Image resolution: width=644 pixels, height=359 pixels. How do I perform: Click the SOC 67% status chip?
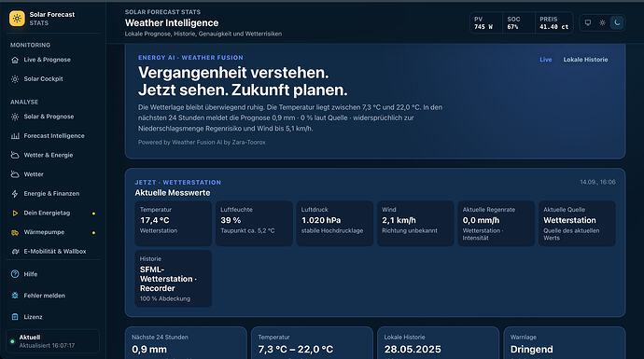518,23
